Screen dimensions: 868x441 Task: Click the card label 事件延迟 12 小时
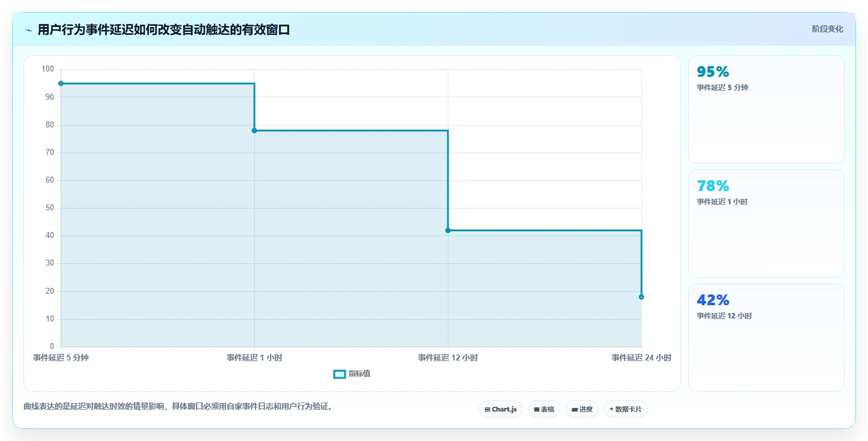click(724, 316)
